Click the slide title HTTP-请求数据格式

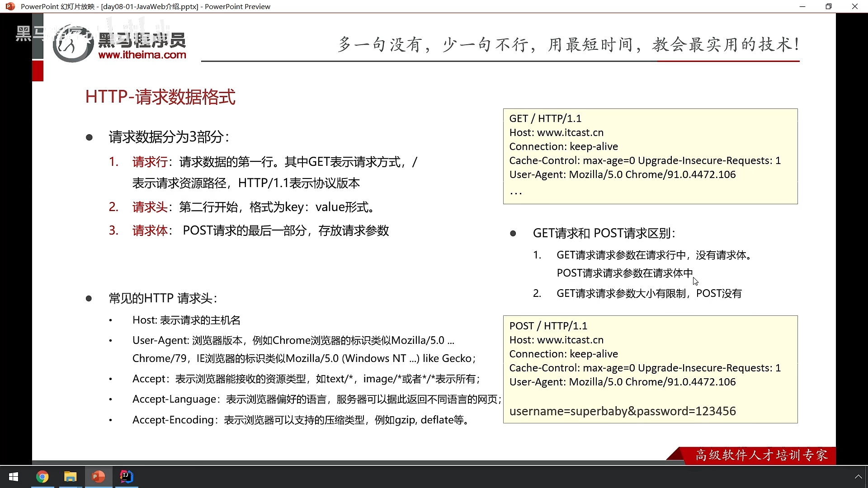pos(160,97)
